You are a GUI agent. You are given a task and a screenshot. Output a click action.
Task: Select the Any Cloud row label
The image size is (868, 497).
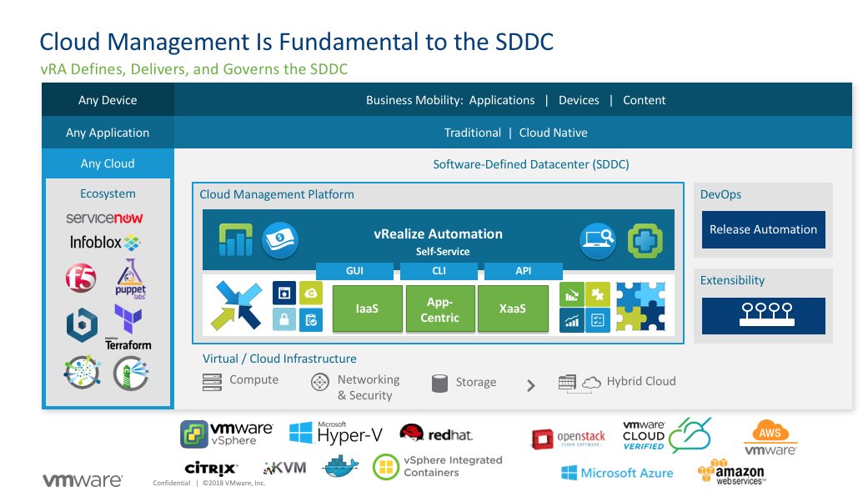108,163
